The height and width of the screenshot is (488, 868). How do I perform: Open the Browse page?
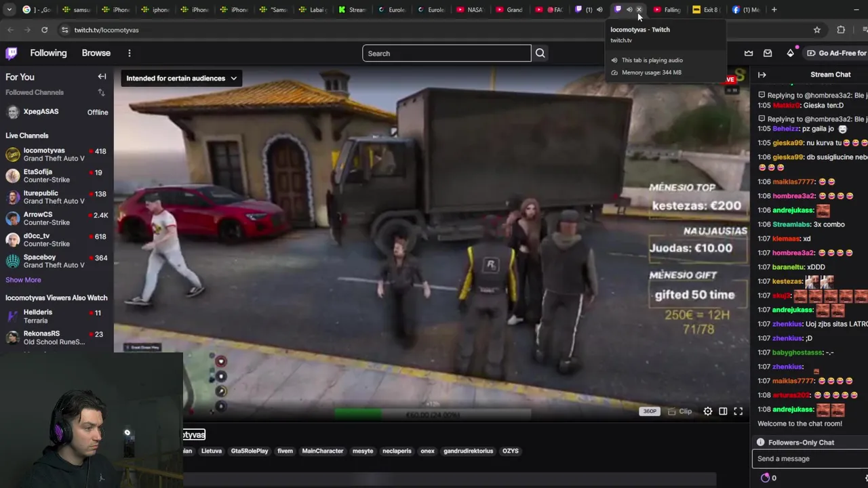point(96,53)
